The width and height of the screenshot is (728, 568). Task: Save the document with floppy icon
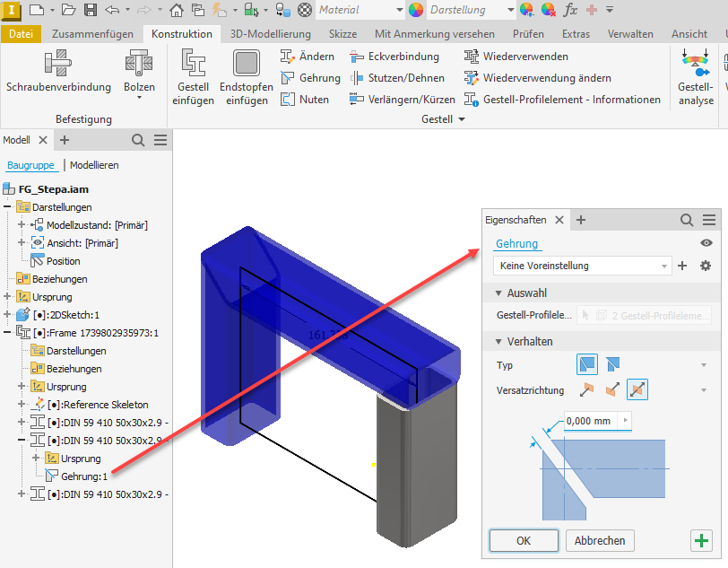[x=91, y=9]
